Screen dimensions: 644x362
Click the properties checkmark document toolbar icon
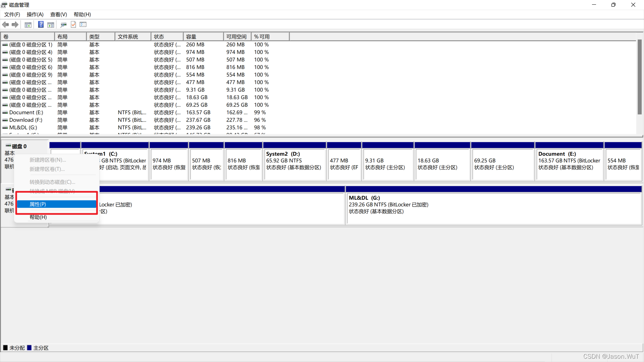click(x=73, y=24)
